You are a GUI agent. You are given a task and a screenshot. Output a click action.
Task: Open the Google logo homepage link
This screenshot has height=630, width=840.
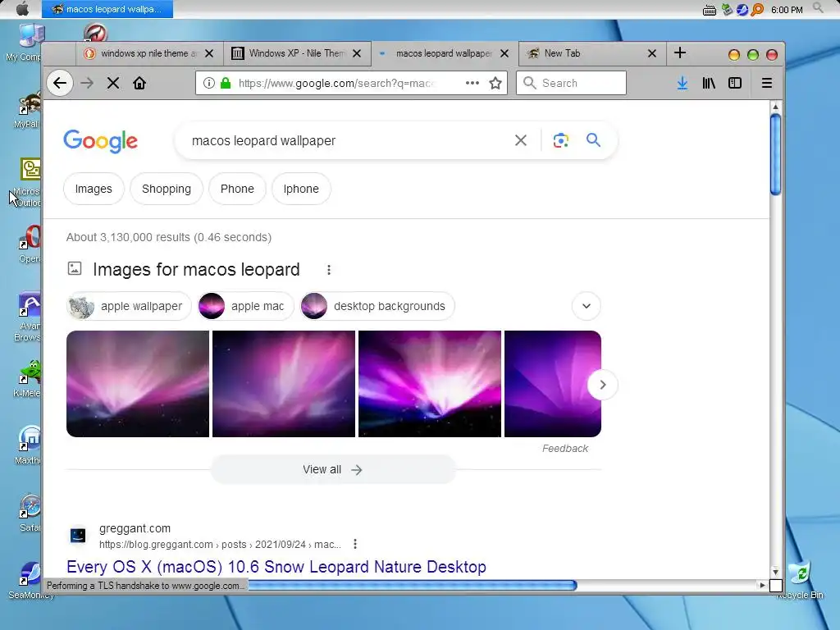(x=101, y=141)
